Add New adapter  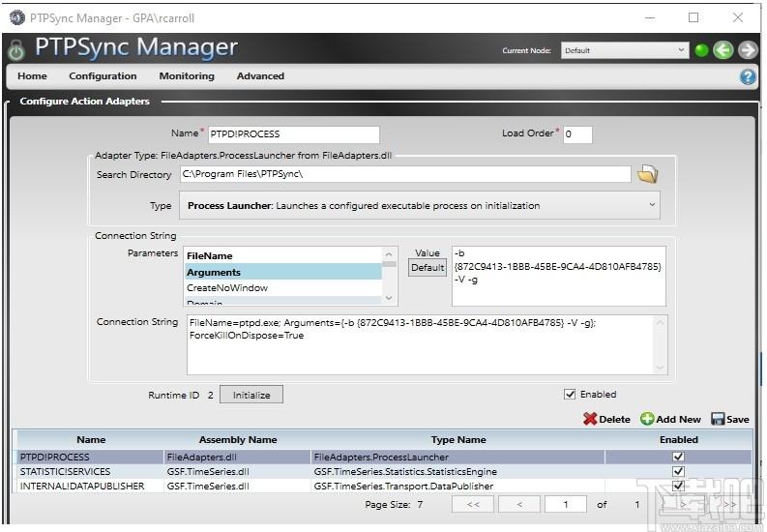tap(670, 419)
